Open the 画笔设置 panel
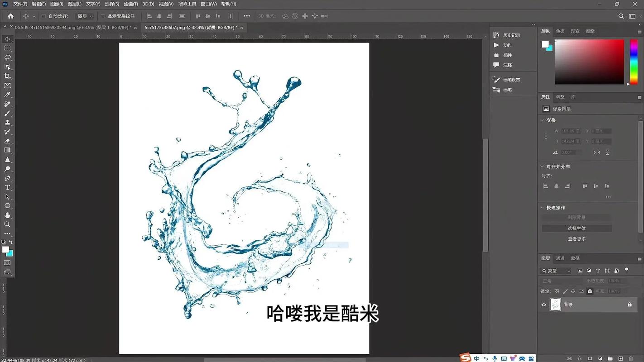644x362 pixels. tap(512, 79)
